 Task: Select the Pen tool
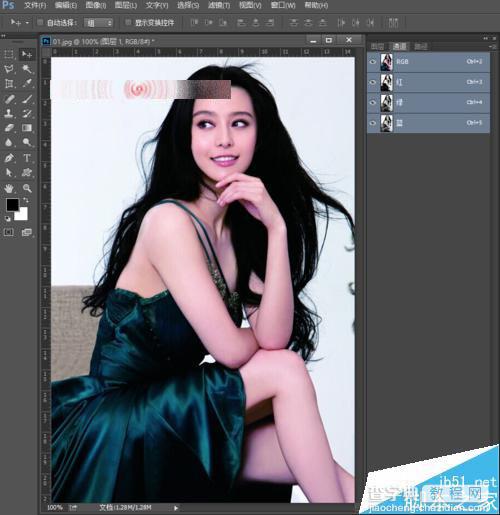click(9, 158)
